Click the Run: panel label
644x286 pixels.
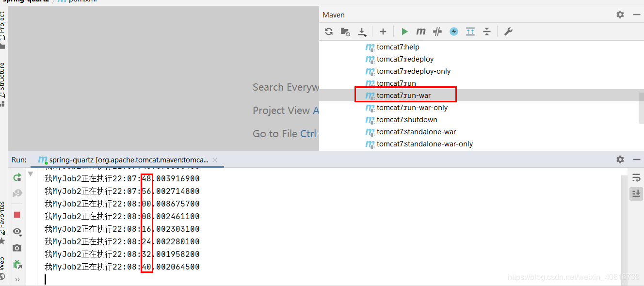[x=19, y=159]
